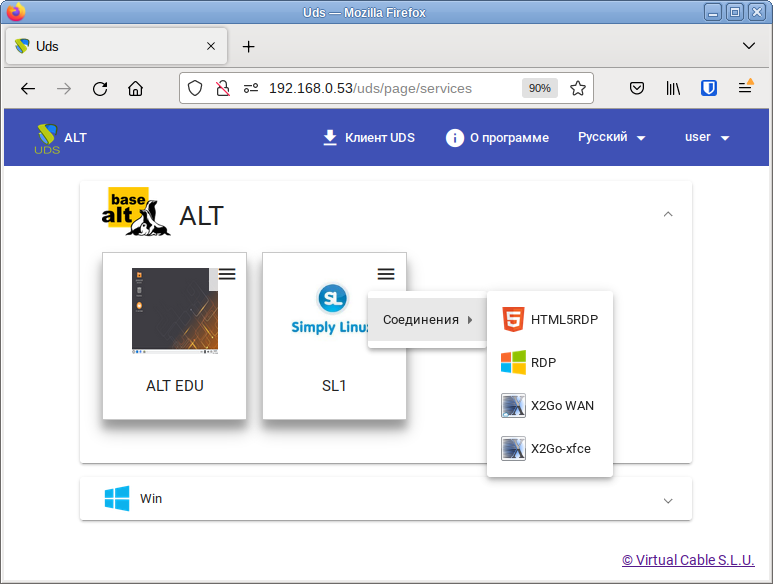The image size is (773, 584).
Task: Open the ALT EDU service menu icon
Action: tap(227, 274)
